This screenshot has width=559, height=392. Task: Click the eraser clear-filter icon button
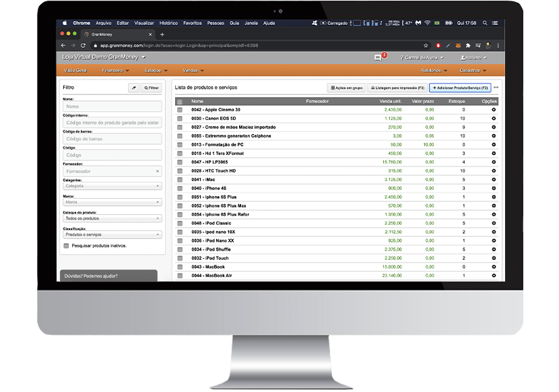pos(134,88)
